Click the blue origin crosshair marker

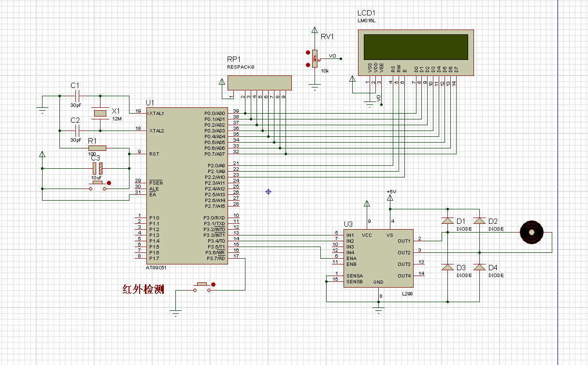[x=269, y=192]
